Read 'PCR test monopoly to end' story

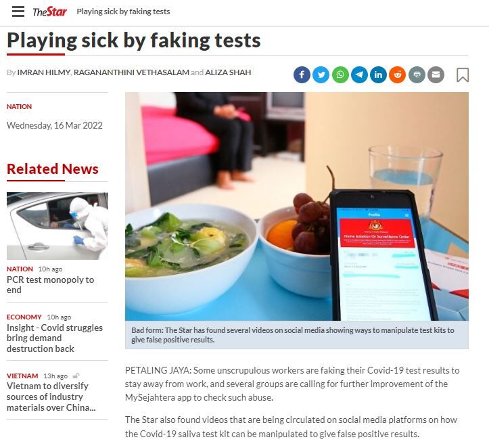(50, 284)
